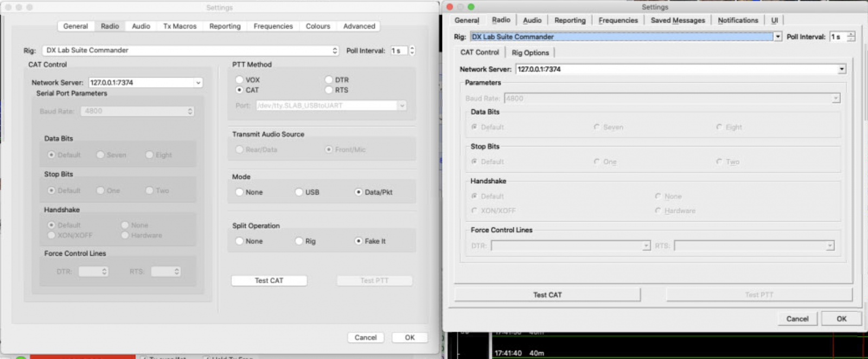
Task: Open Notifications tab
Action: pos(738,21)
